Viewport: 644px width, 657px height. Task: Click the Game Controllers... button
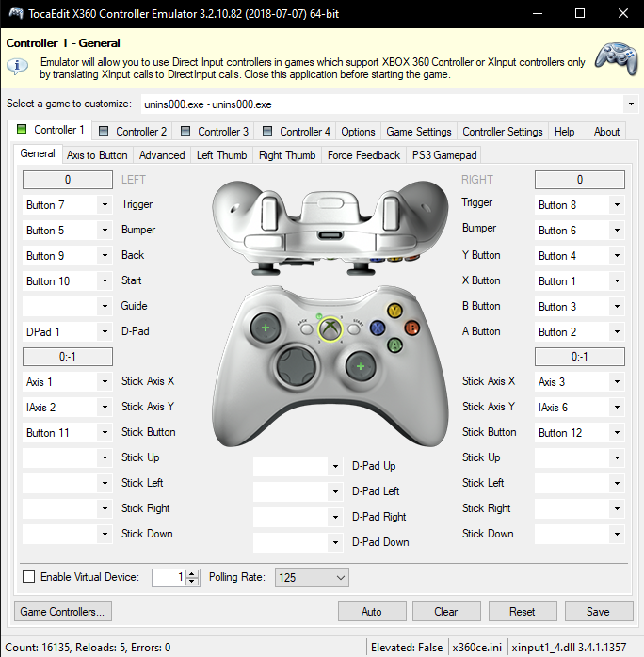(63, 611)
